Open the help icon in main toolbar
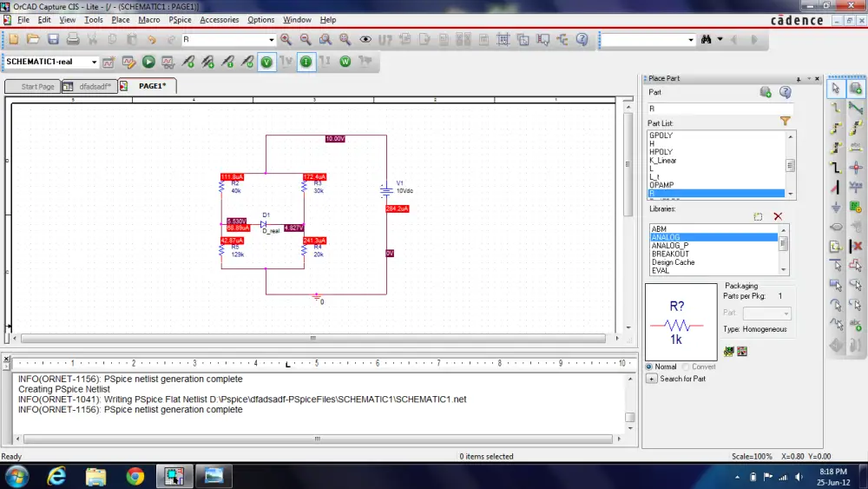This screenshot has width=868, height=489. (582, 39)
